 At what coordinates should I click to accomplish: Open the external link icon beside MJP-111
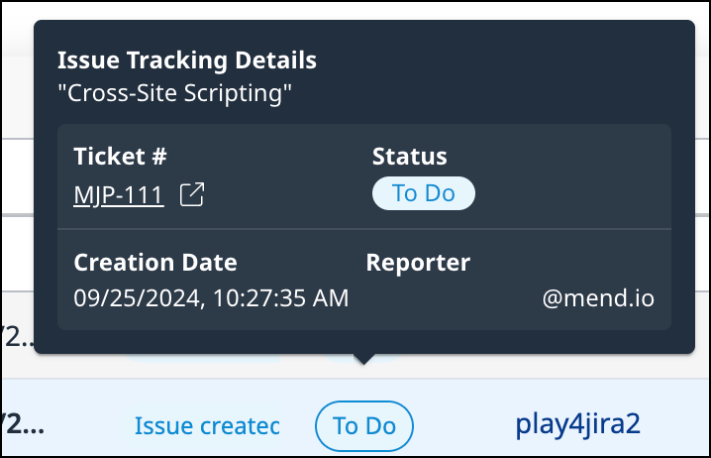click(191, 195)
